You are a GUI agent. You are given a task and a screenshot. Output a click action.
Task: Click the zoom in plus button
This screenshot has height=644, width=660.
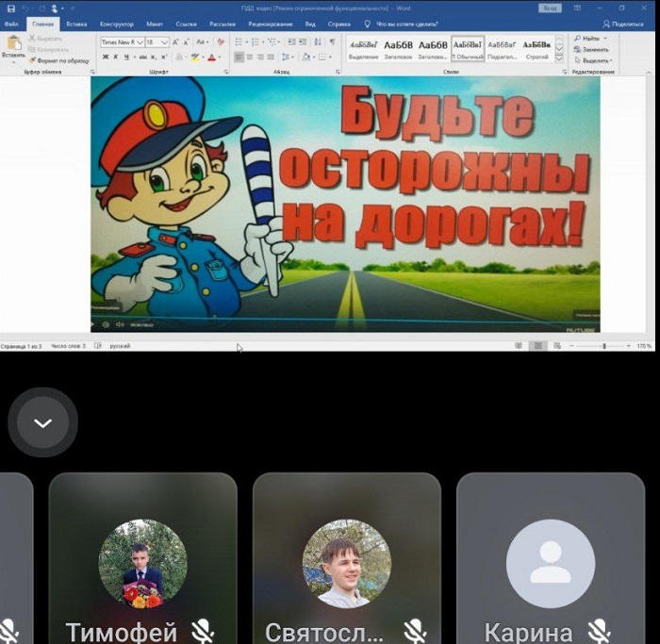tap(629, 345)
